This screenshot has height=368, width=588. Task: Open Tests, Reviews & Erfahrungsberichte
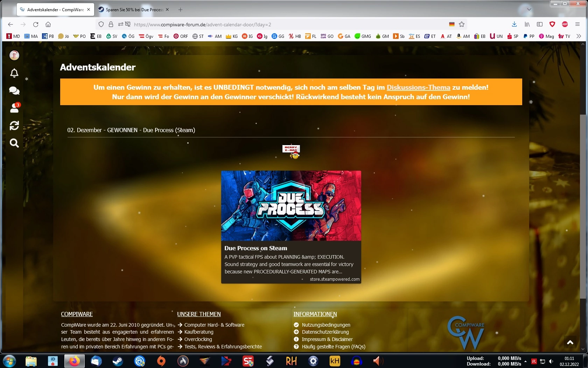coord(223,347)
